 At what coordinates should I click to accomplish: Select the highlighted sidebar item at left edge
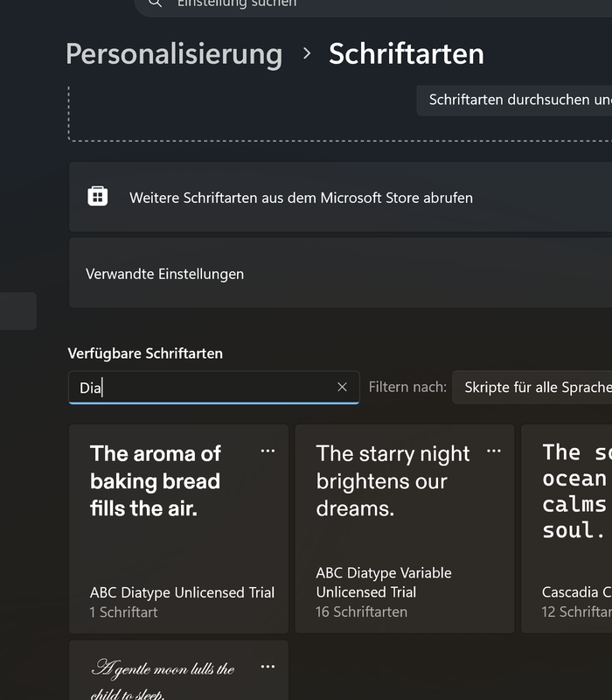point(17,311)
